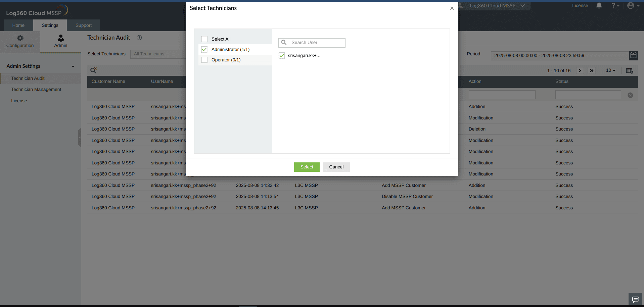
Task: Open the License link in header
Action: (580, 6)
